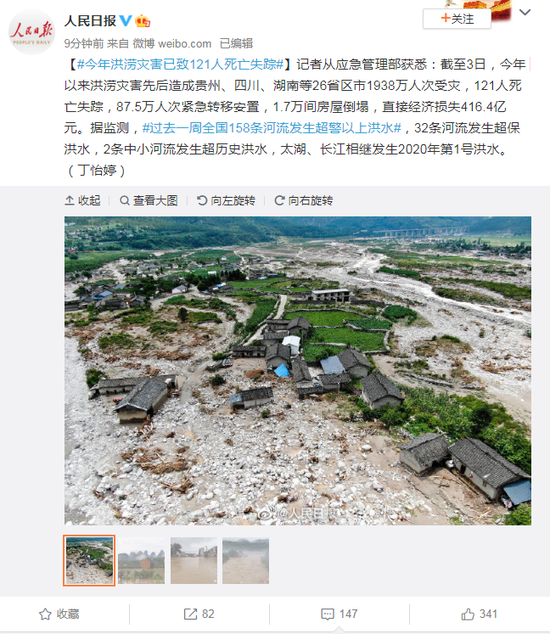Select the fourth muddy river thumbnail
The width and height of the screenshot is (550, 634).
click(245, 560)
